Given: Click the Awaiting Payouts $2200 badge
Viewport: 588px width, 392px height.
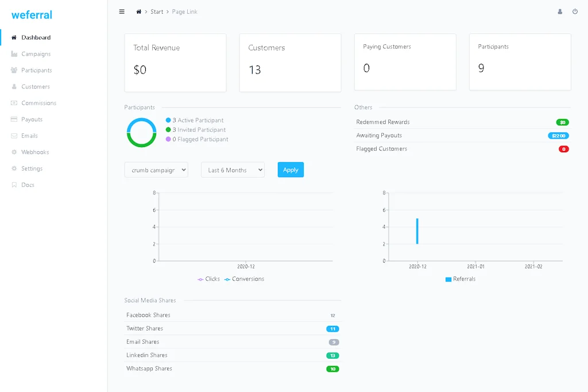Looking at the screenshot, I should (558, 136).
